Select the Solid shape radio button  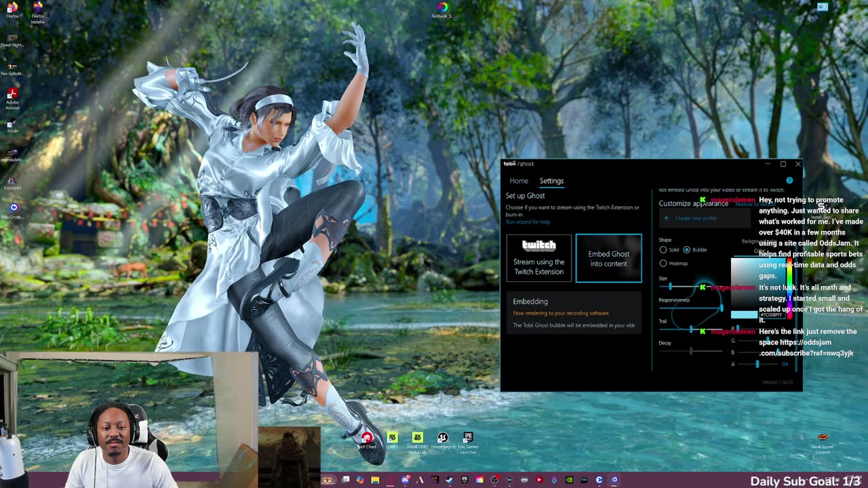click(x=663, y=249)
